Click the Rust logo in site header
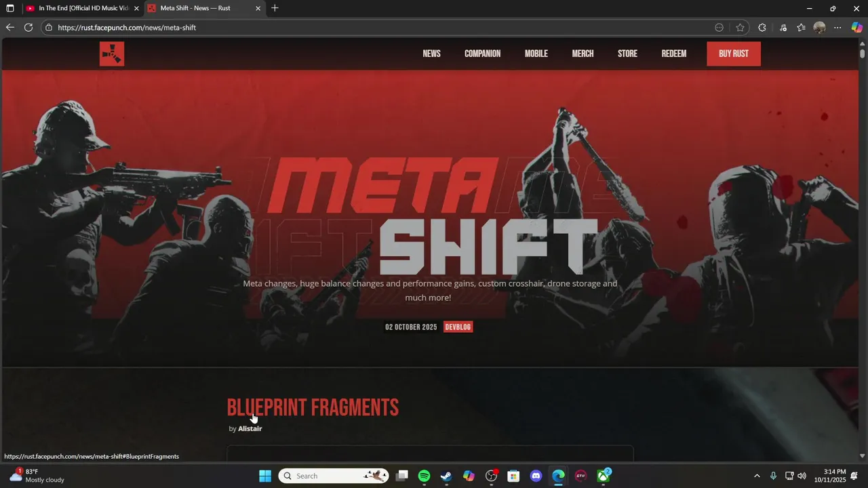The image size is (868, 488). tap(112, 54)
